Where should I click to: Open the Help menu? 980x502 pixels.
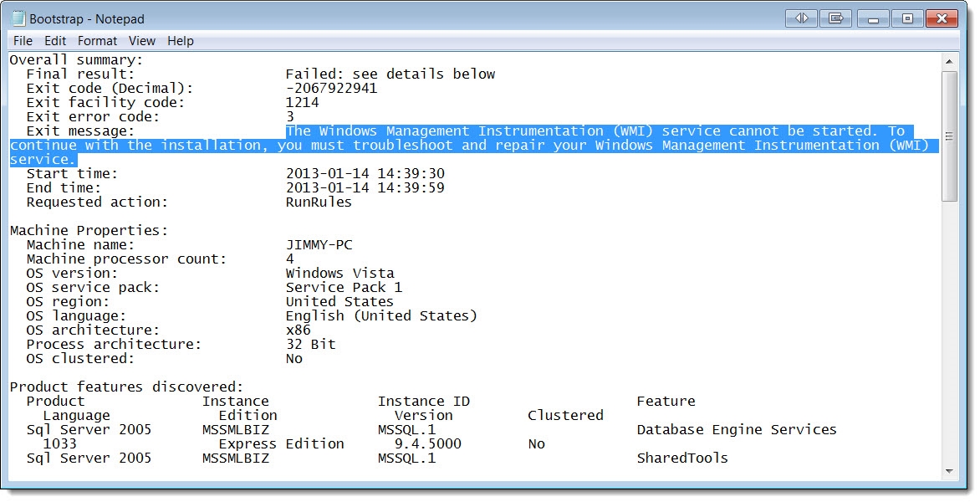pyautogui.click(x=180, y=41)
